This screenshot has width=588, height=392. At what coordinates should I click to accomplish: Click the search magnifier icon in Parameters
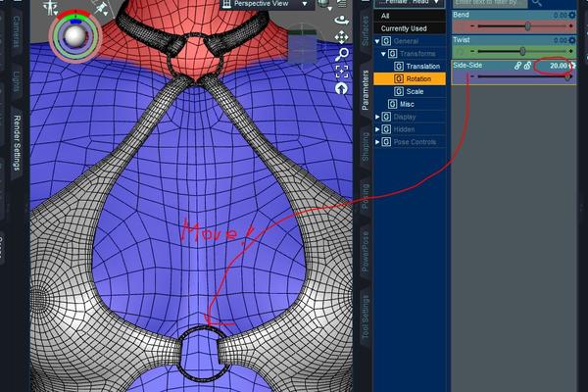tap(537, 3)
